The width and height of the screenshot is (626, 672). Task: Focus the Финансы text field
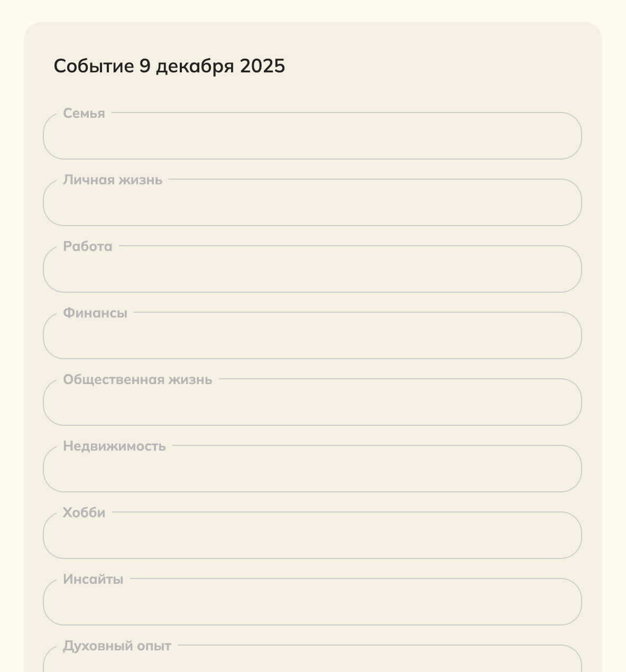coord(312,337)
